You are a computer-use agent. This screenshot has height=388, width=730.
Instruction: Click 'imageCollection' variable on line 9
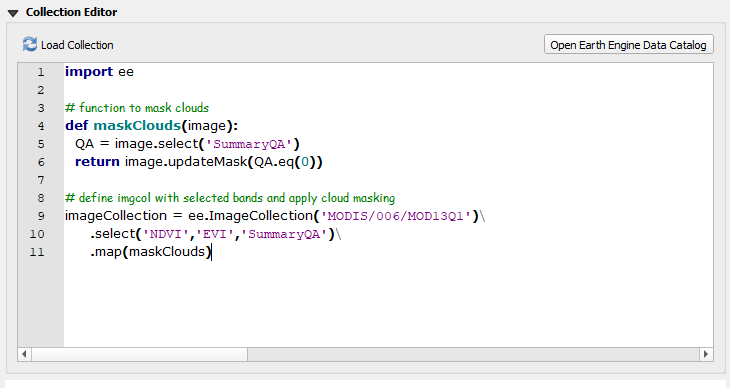[116, 216]
